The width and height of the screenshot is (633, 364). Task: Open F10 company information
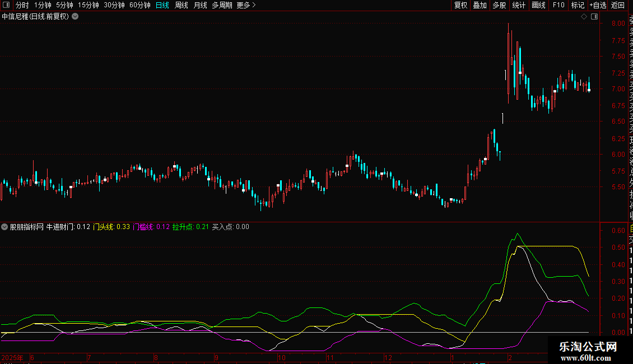pos(558,6)
